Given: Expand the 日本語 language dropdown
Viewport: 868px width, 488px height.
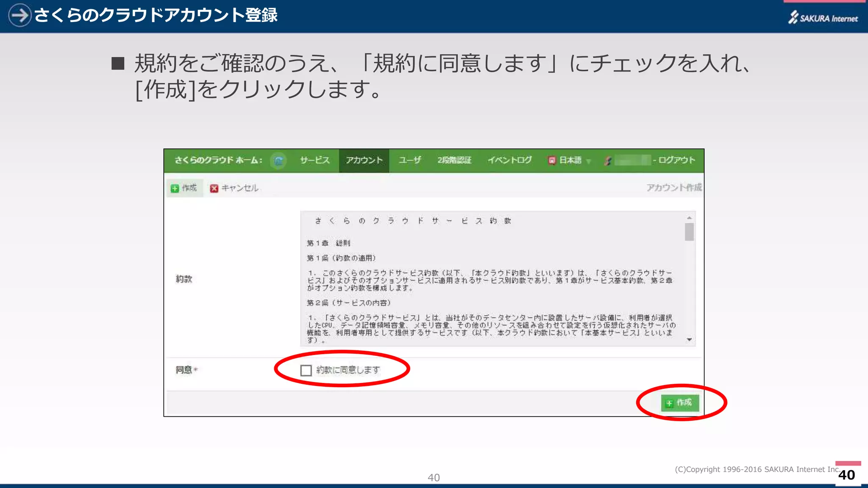Looking at the screenshot, I should (569, 160).
